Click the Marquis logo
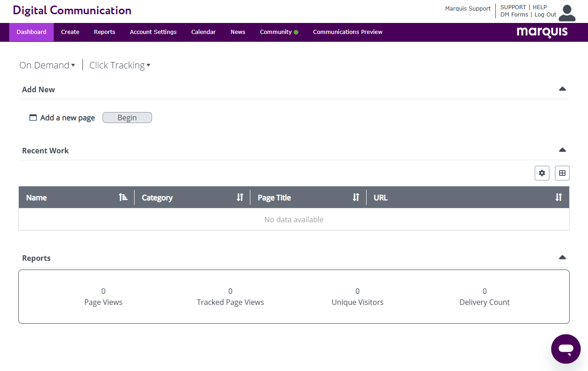 (x=542, y=32)
